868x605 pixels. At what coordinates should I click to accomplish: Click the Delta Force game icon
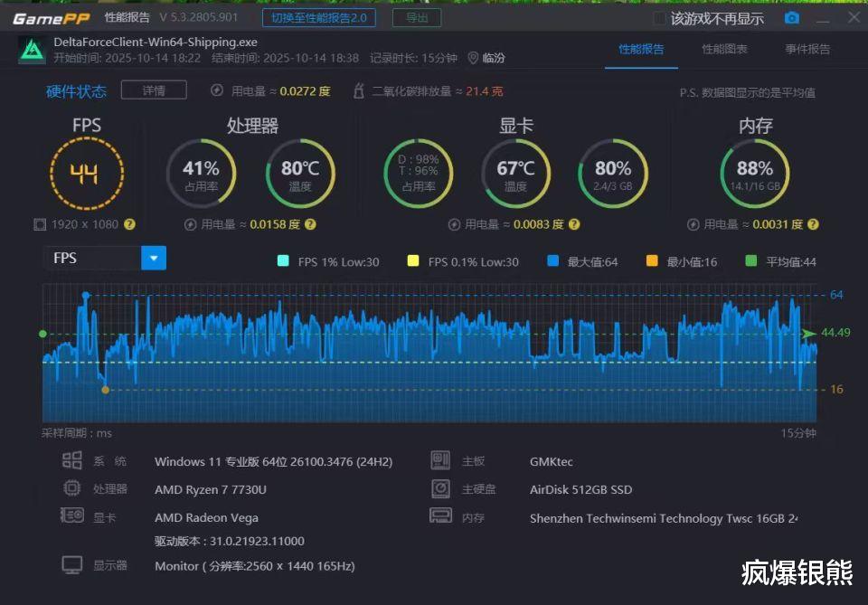33,51
